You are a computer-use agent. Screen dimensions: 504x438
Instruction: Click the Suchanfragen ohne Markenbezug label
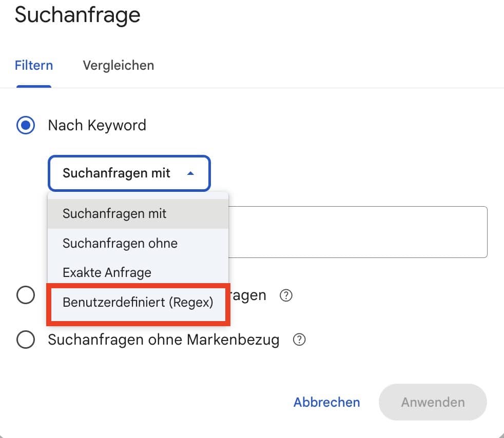pyautogui.click(x=164, y=340)
